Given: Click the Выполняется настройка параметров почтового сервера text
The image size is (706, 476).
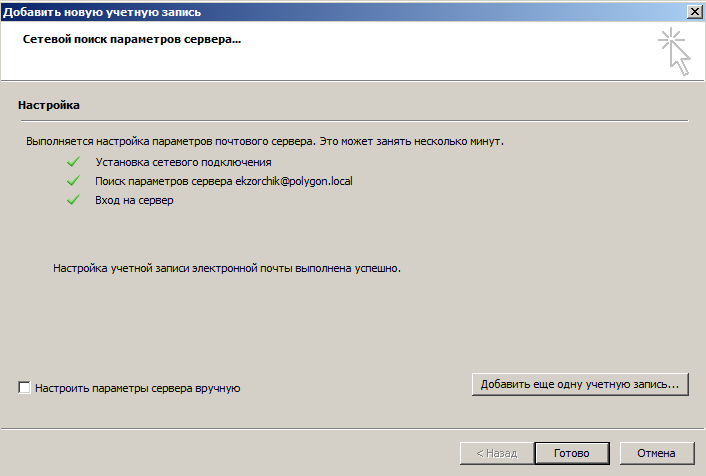Looking at the screenshot, I should [x=265, y=141].
